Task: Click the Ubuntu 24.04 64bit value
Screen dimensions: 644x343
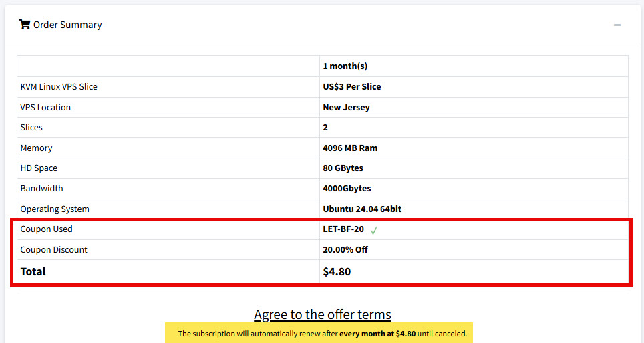Action: [x=362, y=209]
